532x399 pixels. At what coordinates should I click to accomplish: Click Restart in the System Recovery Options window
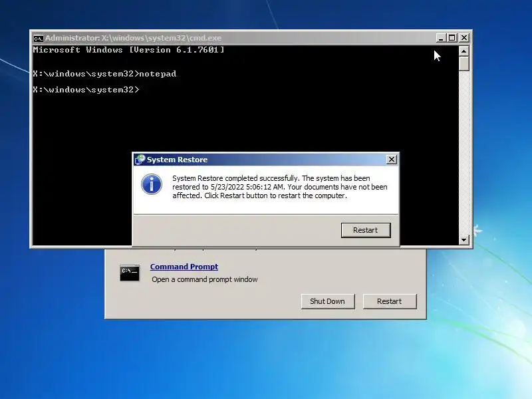[x=390, y=301]
